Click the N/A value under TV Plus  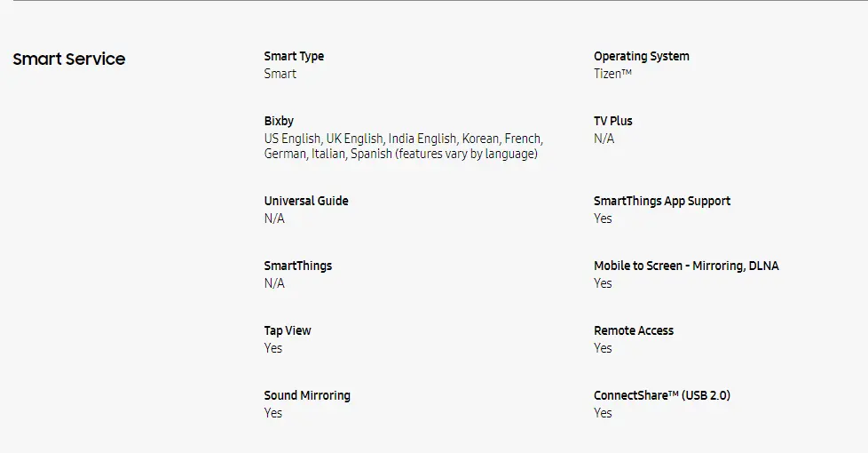pos(604,139)
